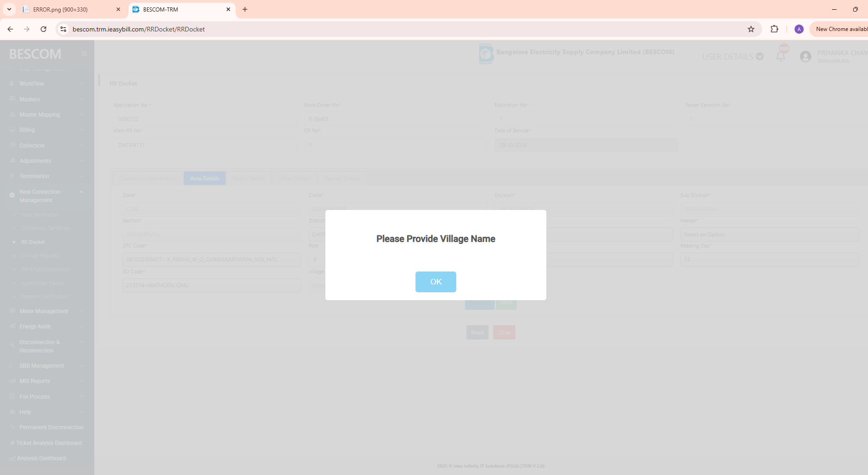Open the tab search chevron
This screenshot has height=475, width=868.
9,9
